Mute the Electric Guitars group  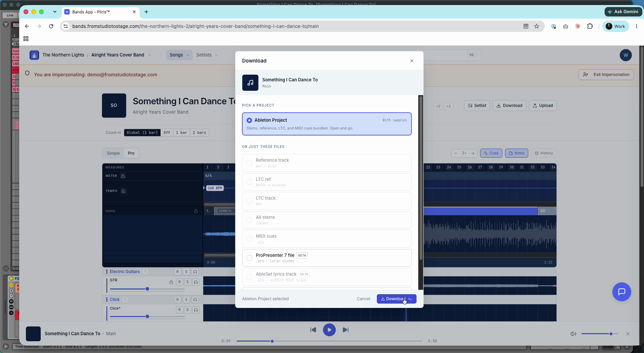(178, 272)
